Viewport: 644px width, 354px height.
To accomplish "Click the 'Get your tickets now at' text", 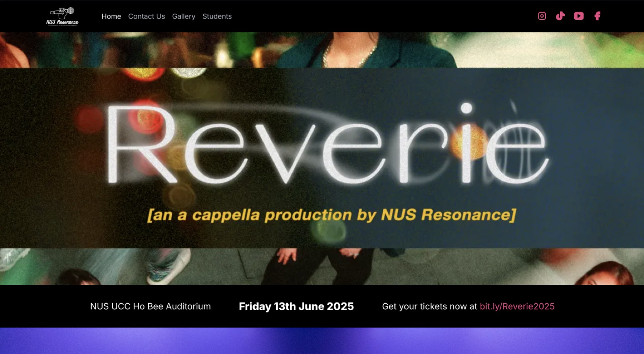I will (429, 306).
